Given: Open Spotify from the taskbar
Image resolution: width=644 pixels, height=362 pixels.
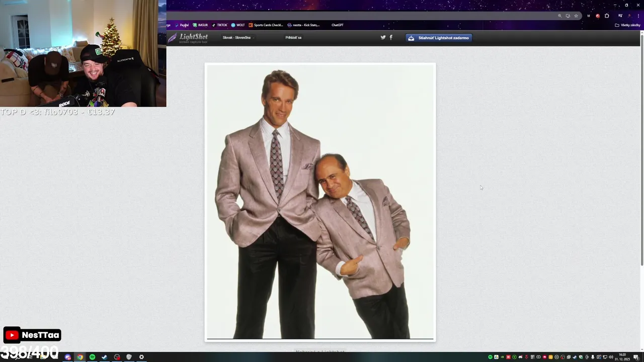Looking at the screenshot, I should pos(92,357).
